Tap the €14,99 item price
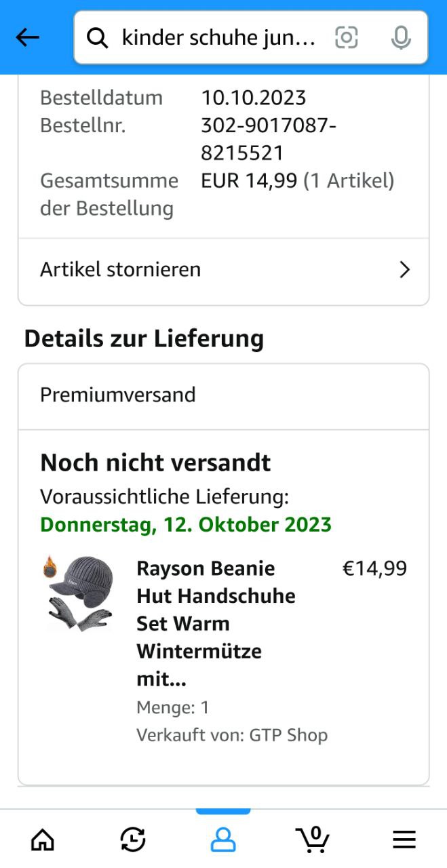 click(x=374, y=568)
